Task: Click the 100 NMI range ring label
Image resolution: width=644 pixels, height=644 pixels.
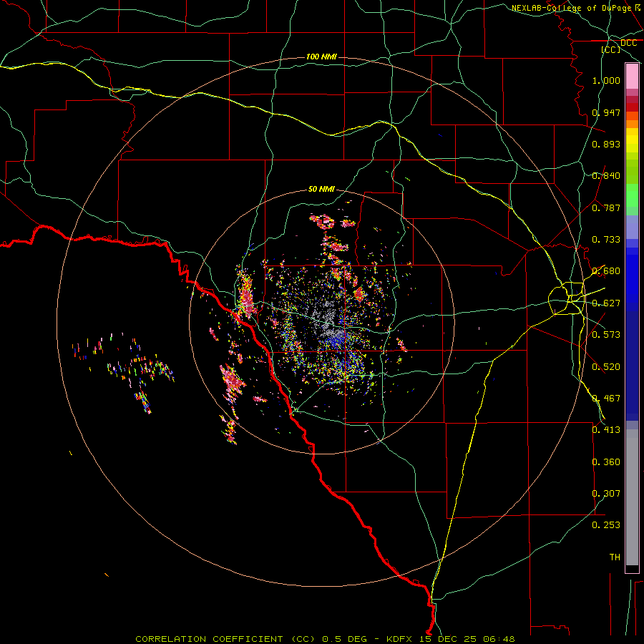Action: (x=321, y=57)
